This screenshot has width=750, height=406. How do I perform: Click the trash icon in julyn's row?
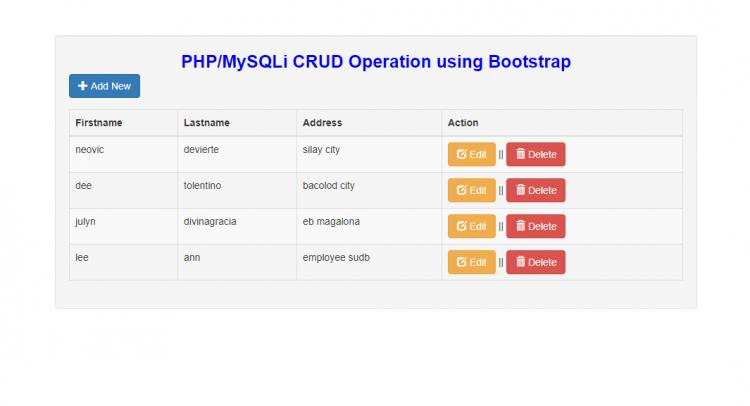tap(520, 226)
